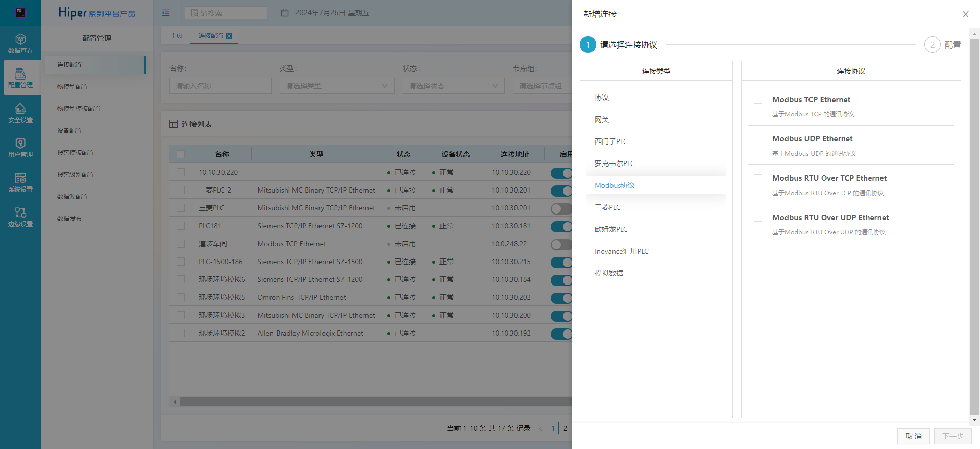The height and width of the screenshot is (449, 980).
Task: Click the dialog scrollbar down arrow
Action: (x=975, y=420)
